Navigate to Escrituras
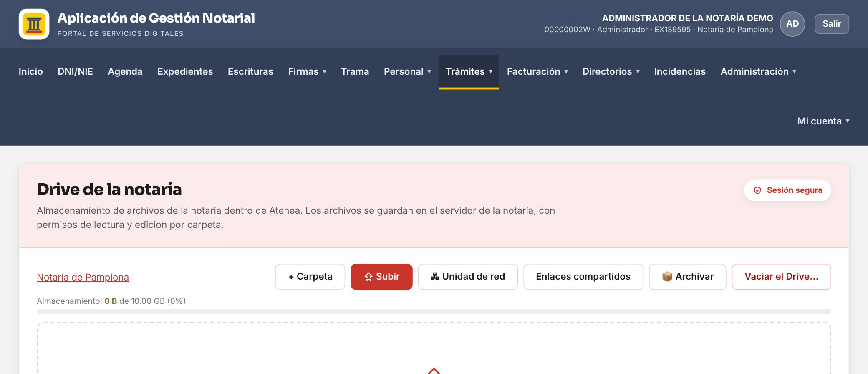Image resolution: width=868 pixels, height=374 pixels. click(x=250, y=72)
